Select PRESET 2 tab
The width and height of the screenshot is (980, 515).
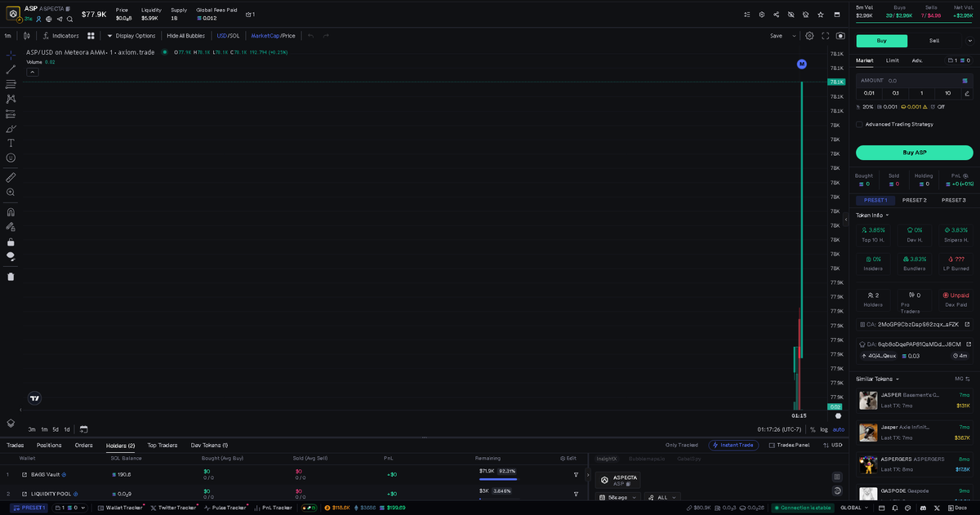click(915, 200)
